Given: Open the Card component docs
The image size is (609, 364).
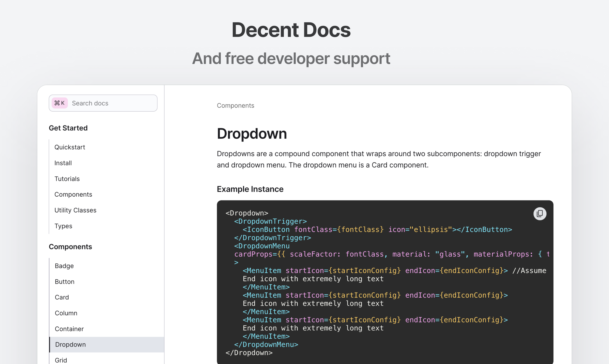Looking at the screenshot, I should point(62,297).
